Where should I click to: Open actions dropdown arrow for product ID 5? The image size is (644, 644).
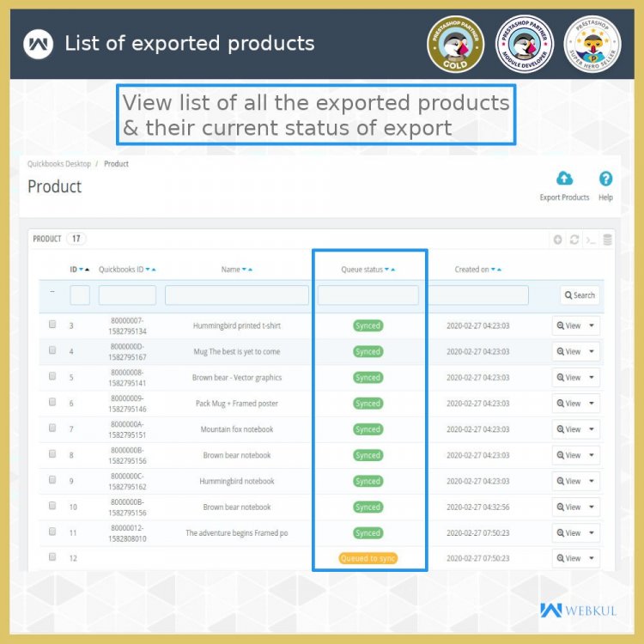point(592,378)
